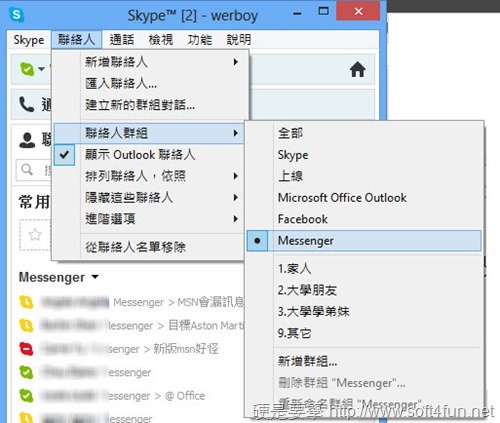Expand 隱藏這些聯絡人 submenu
The height and width of the screenshot is (423, 500).
pos(149,197)
